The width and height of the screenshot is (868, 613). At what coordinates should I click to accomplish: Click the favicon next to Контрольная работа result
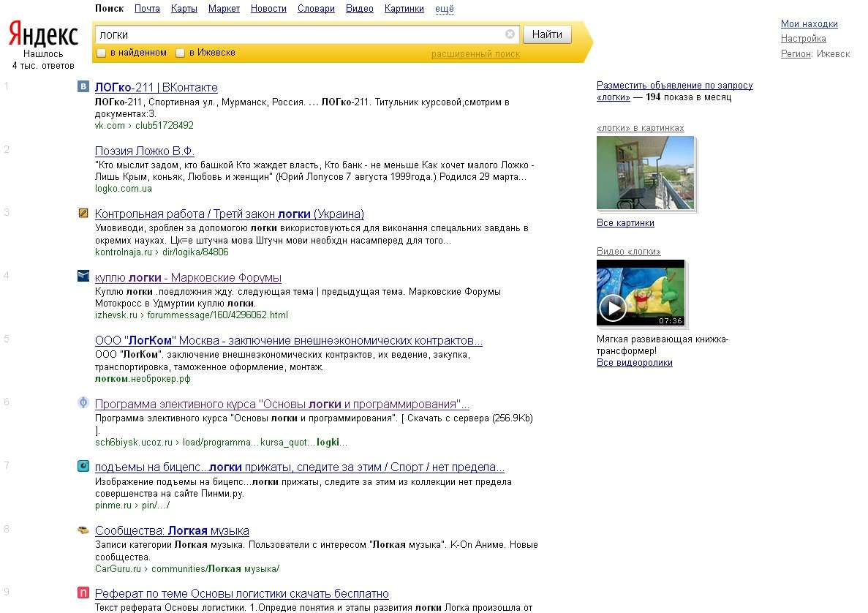coord(83,213)
